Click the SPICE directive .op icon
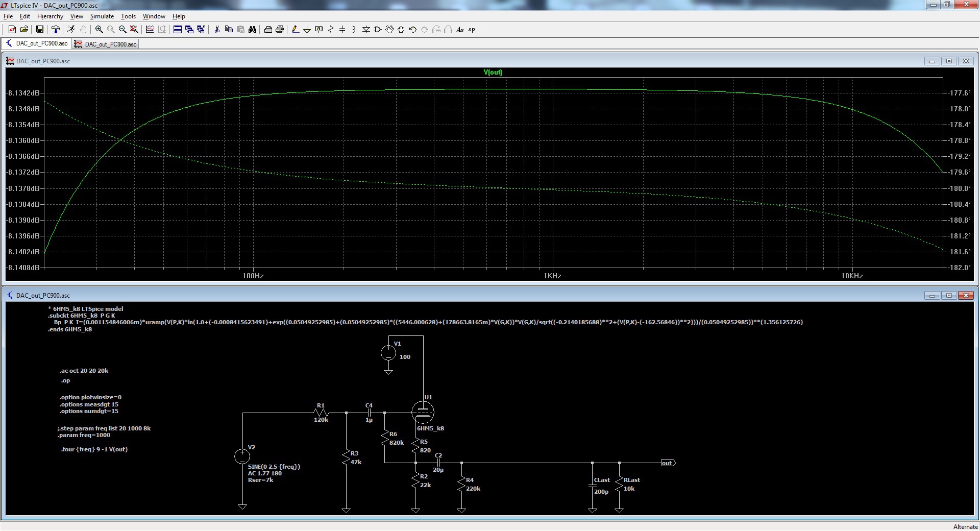This screenshot has width=980, height=531. click(x=472, y=30)
